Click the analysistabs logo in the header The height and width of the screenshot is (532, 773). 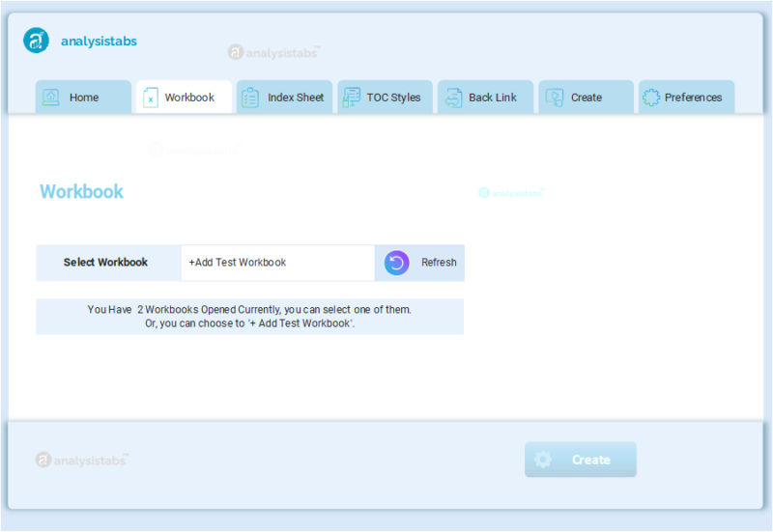tap(37, 41)
